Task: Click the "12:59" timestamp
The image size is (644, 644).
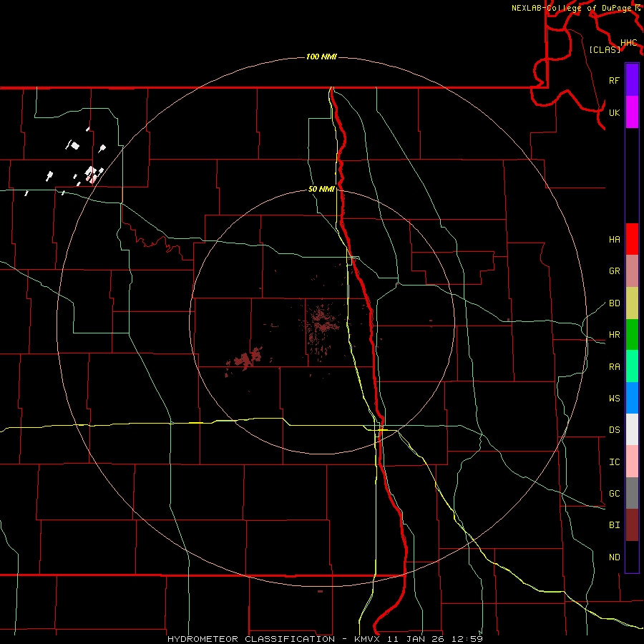Action: coord(469,639)
